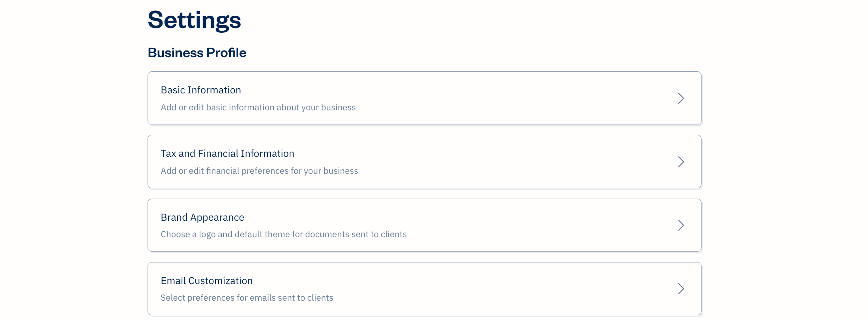868x320 pixels.
Task: Click the Email Customization right-arrow icon
Action: click(x=681, y=288)
